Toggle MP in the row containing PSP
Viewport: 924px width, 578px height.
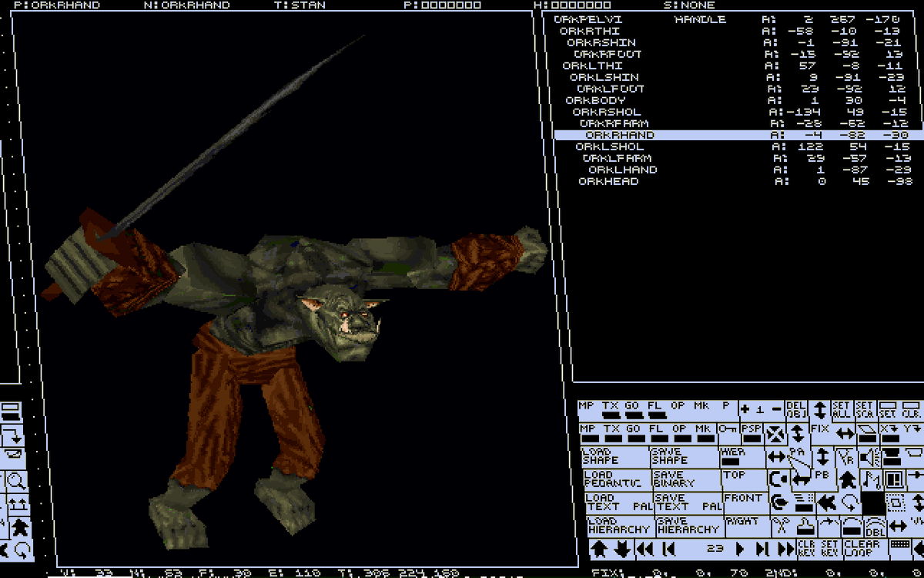point(589,433)
